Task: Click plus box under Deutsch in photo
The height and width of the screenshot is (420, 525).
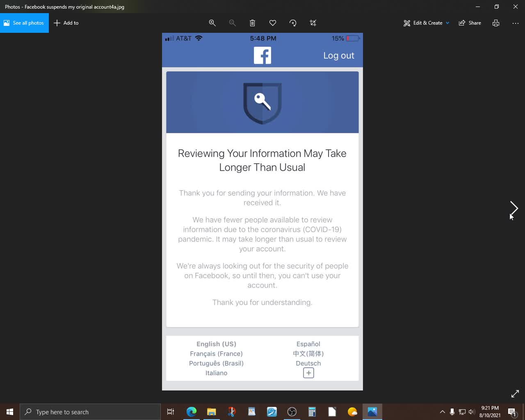Action: (308, 373)
